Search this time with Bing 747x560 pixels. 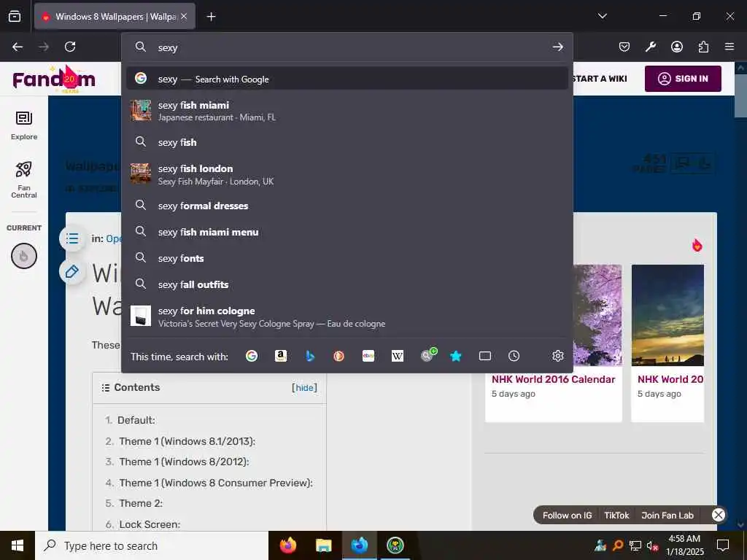pos(309,356)
